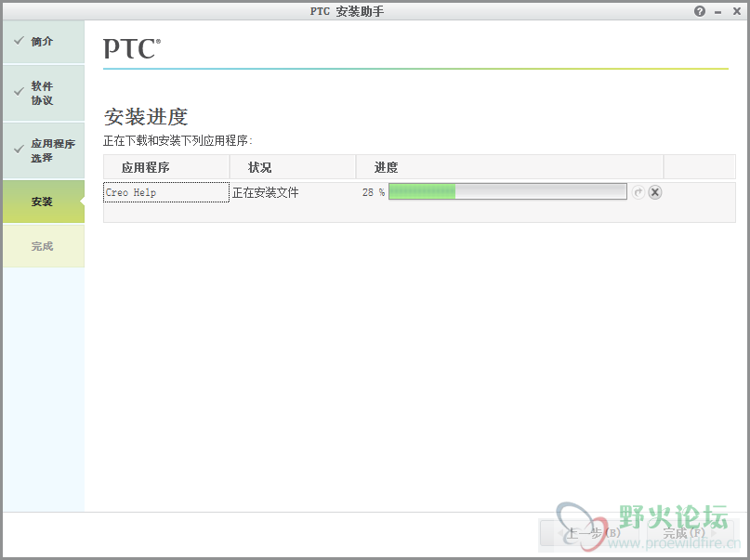
Task: Click the help question mark icon
Action: 699,11
